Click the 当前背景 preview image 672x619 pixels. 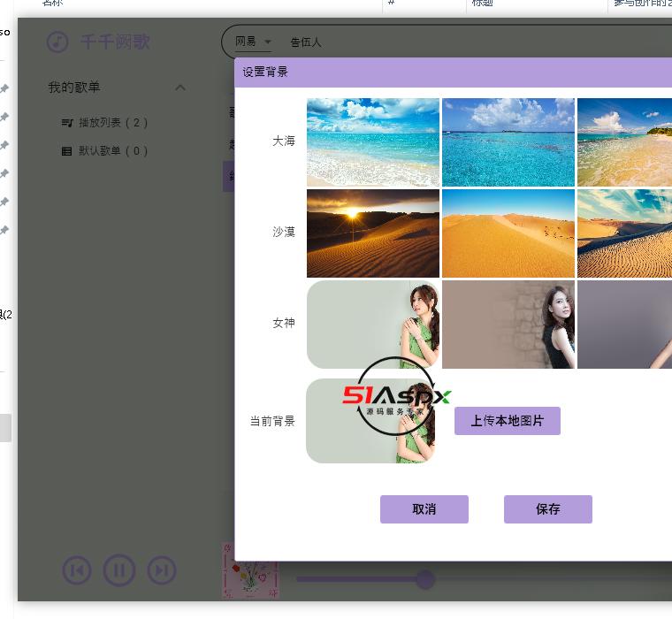pyautogui.click(x=370, y=421)
